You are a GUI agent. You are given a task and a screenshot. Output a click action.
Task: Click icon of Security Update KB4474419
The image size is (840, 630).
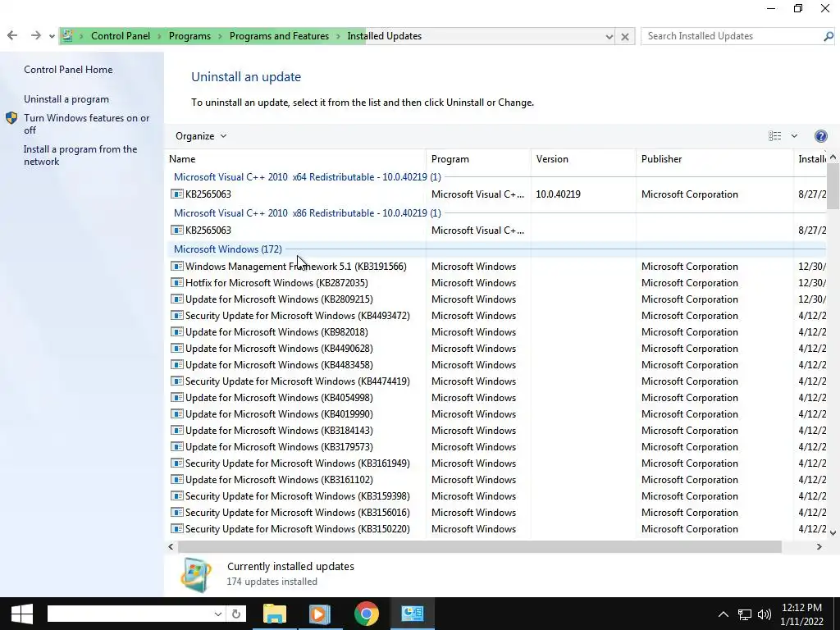click(177, 381)
